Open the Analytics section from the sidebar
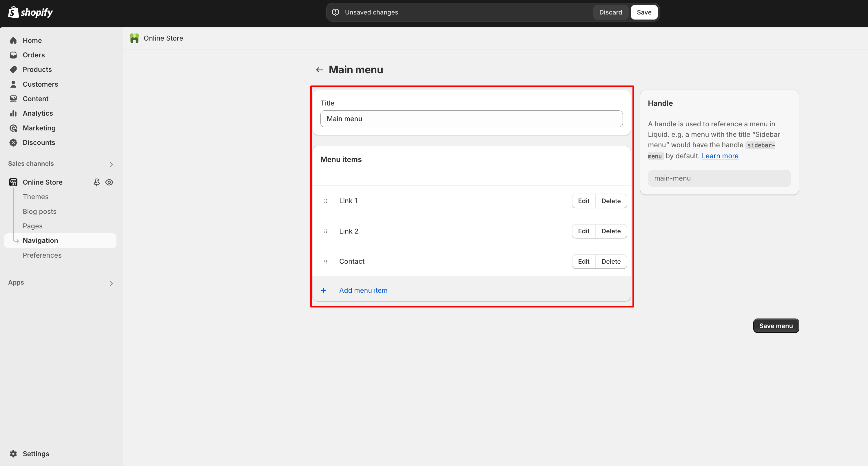The height and width of the screenshot is (466, 868). click(38, 113)
